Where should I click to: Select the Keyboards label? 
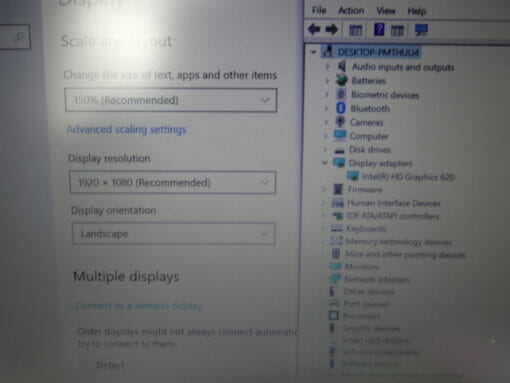(366, 229)
